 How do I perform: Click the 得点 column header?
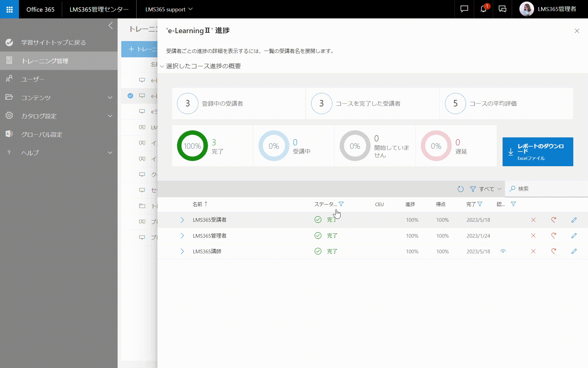441,204
